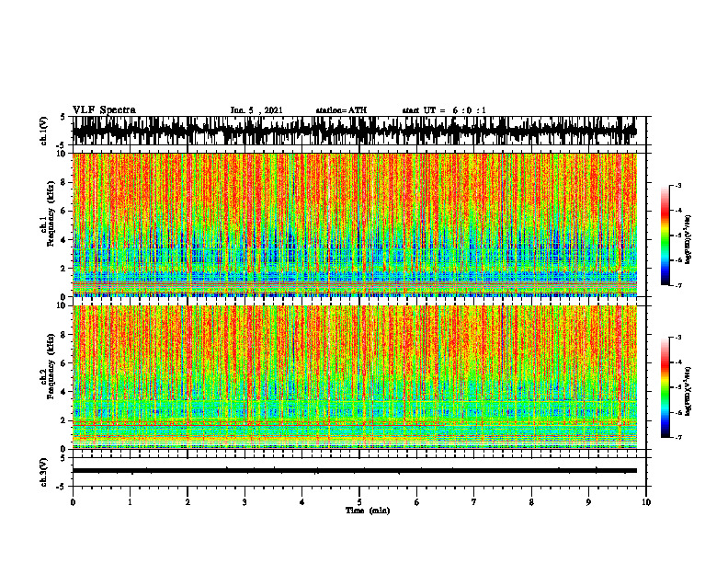Click the "ch.3(V)" axis label
The height and width of the screenshot is (563, 728).
(x=44, y=472)
